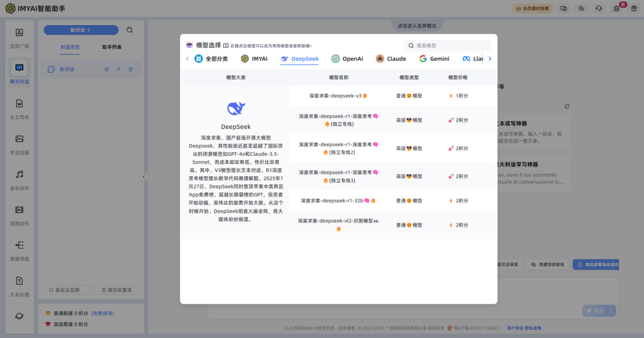
Task: Click the book help icon beside 模型选择
Action: pos(225,45)
